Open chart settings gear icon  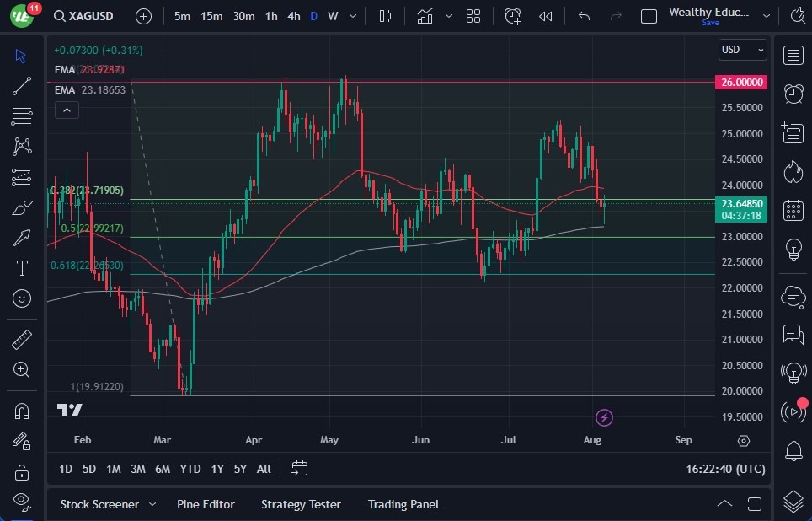point(743,441)
